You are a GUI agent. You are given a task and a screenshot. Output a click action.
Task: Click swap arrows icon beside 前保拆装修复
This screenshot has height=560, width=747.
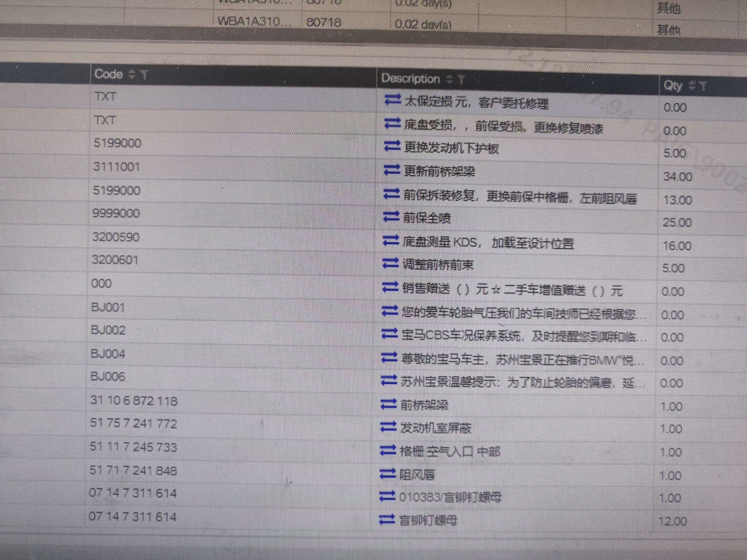coord(391,193)
